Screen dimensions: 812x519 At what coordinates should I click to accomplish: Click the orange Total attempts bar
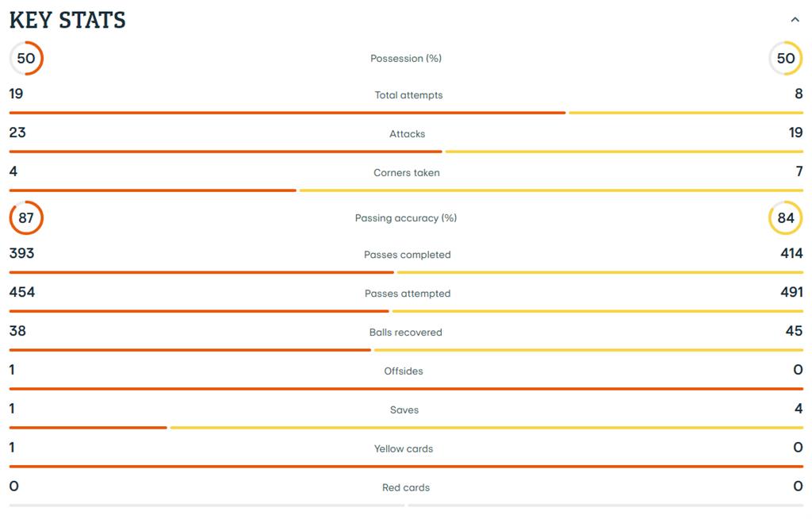(x=287, y=113)
